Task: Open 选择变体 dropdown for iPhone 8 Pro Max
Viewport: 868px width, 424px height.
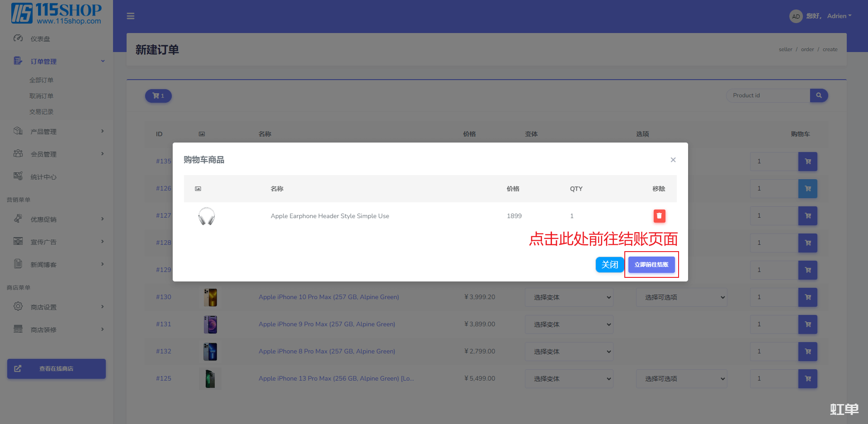Action: pos(569,352)
